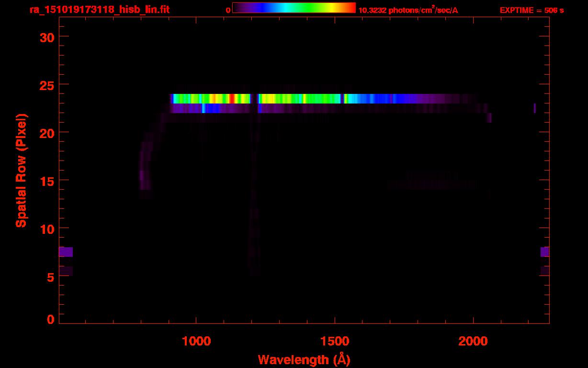The height and width of the screenshot is (368, 588).
Task: Click the purple block at left plot edge
Action: pos(66,252)
